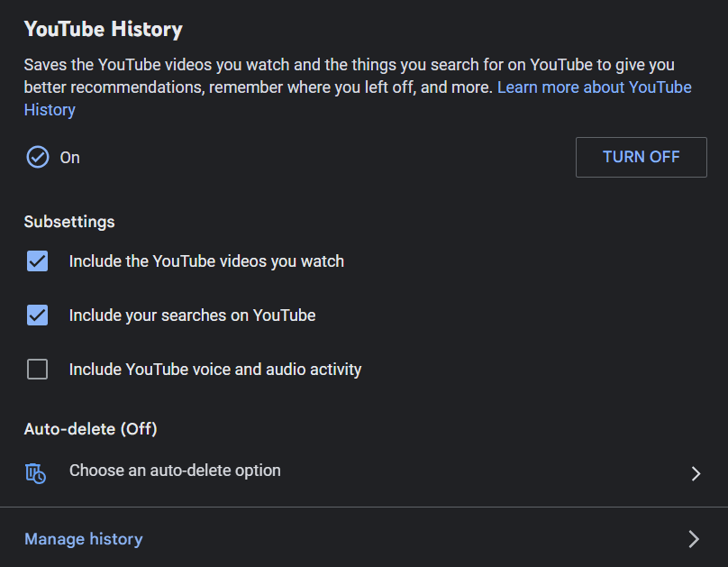
Task: Click the Auto-delete (Off) heading
Action: 90,429
